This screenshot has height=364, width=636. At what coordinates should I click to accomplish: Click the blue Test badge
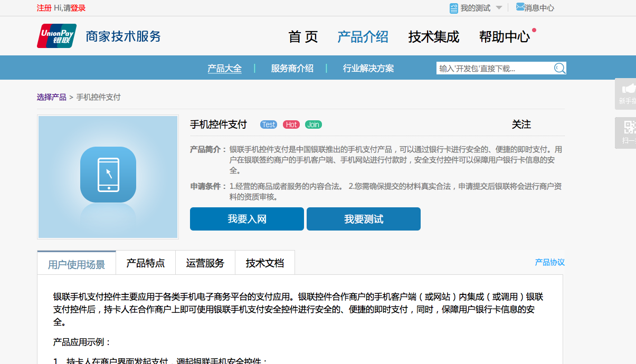[x=269, y=124]
